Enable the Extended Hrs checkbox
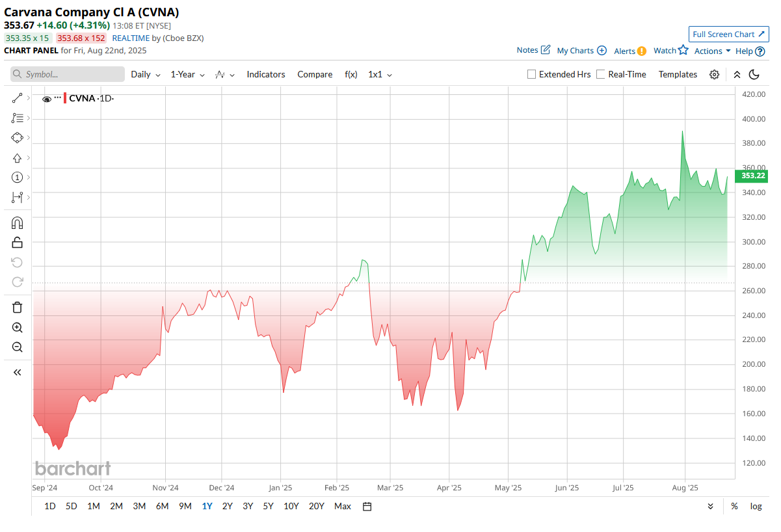781x532 pixels. click(532, 75)
